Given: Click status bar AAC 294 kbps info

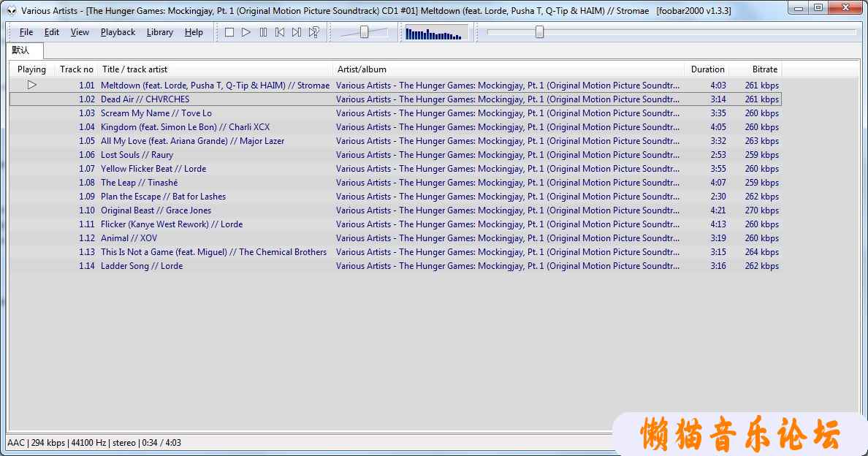Looking at the screenshot, I should [94, 443].
